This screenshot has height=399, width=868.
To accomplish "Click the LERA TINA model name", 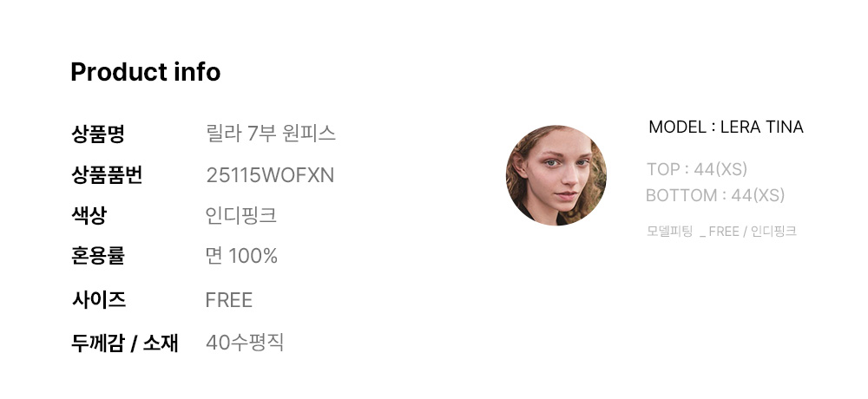I will click(762, 128).
